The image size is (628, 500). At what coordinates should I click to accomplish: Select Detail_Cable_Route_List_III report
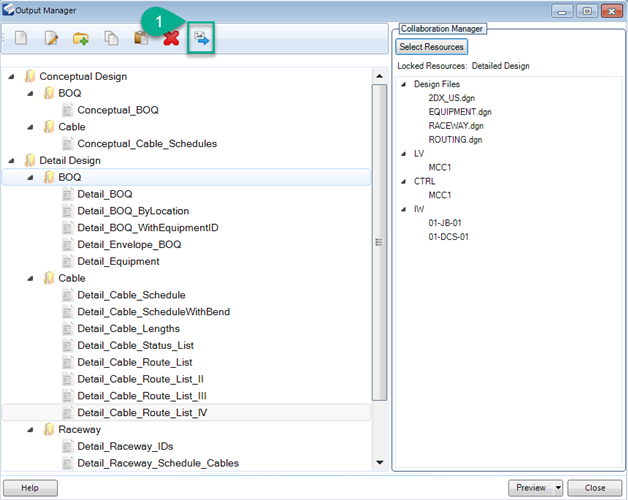pyautogui.click(x=142, y=396)
